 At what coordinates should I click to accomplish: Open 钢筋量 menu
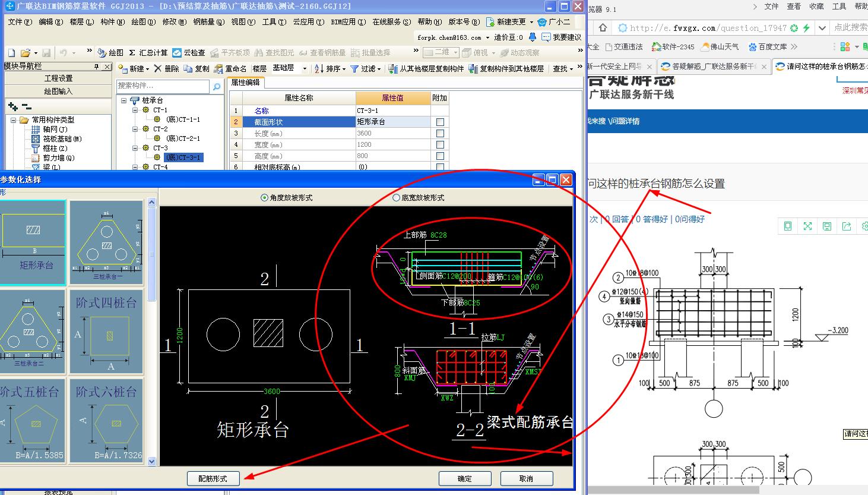(209, 22)
